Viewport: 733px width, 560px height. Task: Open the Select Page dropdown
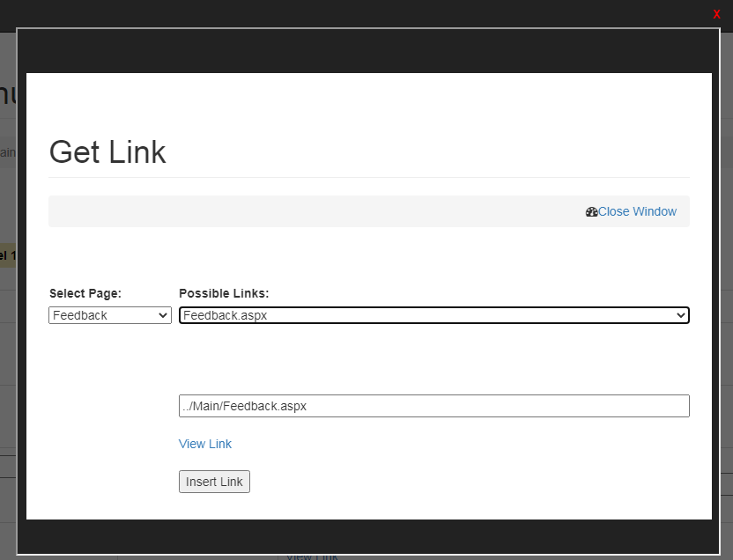pos(110,315)
